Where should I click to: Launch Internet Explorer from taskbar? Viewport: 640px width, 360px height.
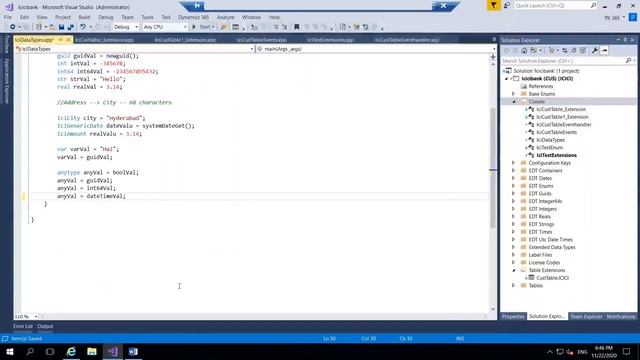71,352
